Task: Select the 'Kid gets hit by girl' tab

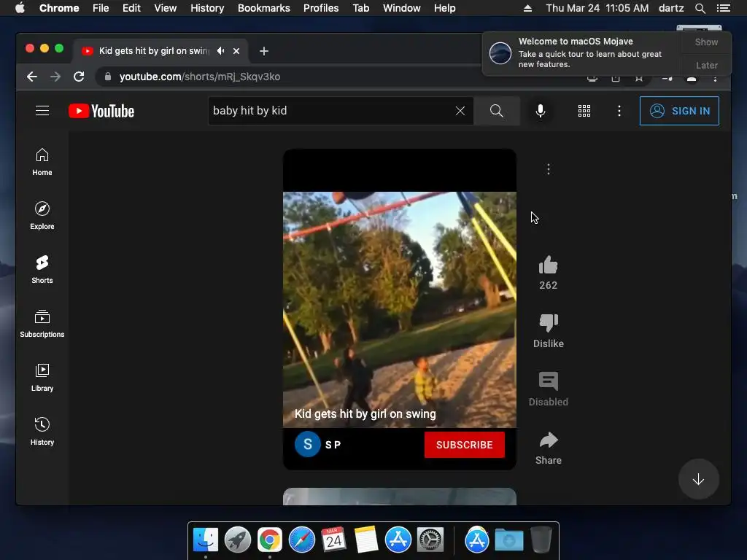Action: click(x=154, y=51)
